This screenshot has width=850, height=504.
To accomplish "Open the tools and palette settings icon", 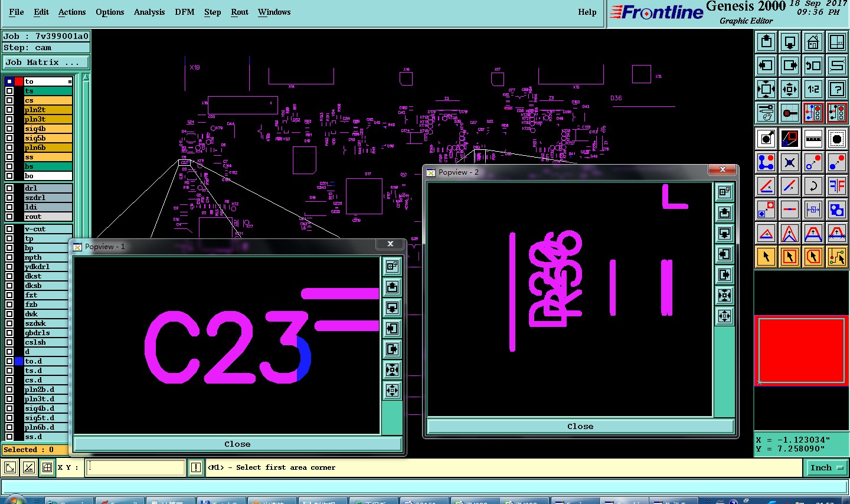I will click(766, 113).
